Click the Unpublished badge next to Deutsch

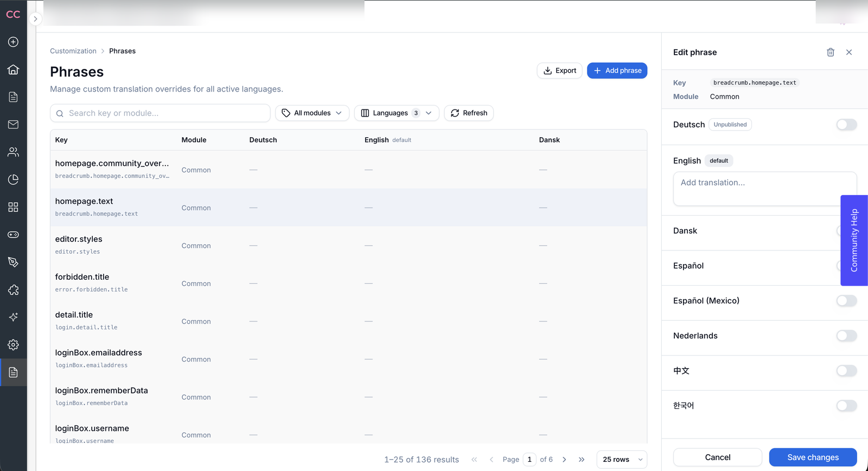click(730, 125)
